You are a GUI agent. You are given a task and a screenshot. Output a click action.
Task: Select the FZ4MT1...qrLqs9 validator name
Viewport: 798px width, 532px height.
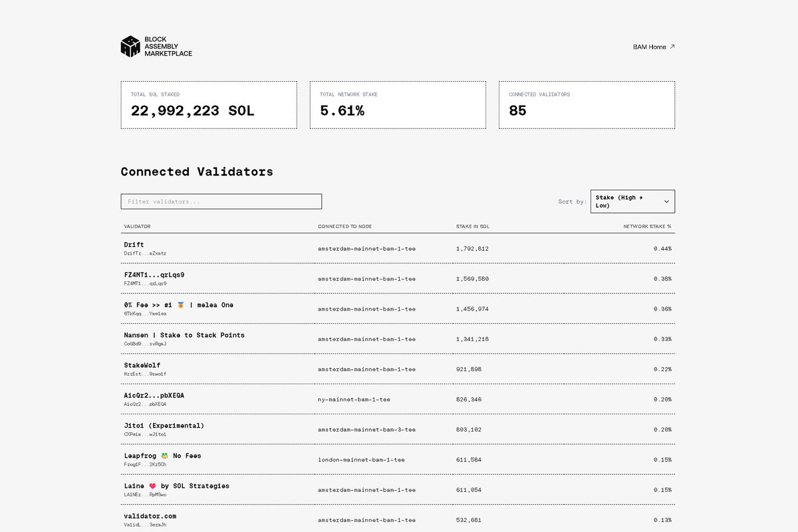154,275
